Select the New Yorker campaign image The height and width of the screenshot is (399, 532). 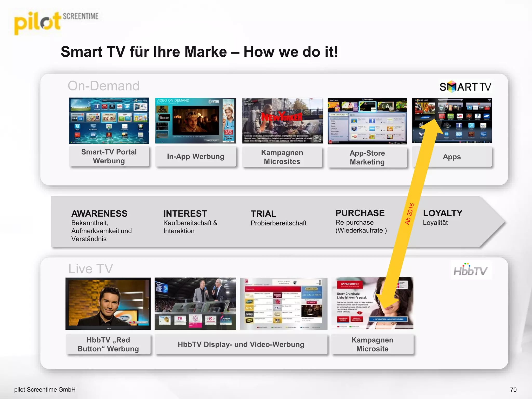(282, 121)
